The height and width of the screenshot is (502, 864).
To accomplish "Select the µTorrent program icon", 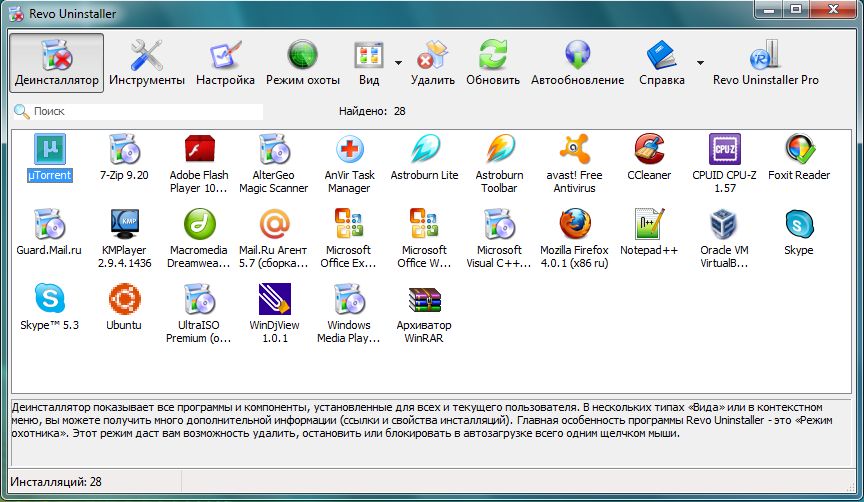I will tap(50, 149).
